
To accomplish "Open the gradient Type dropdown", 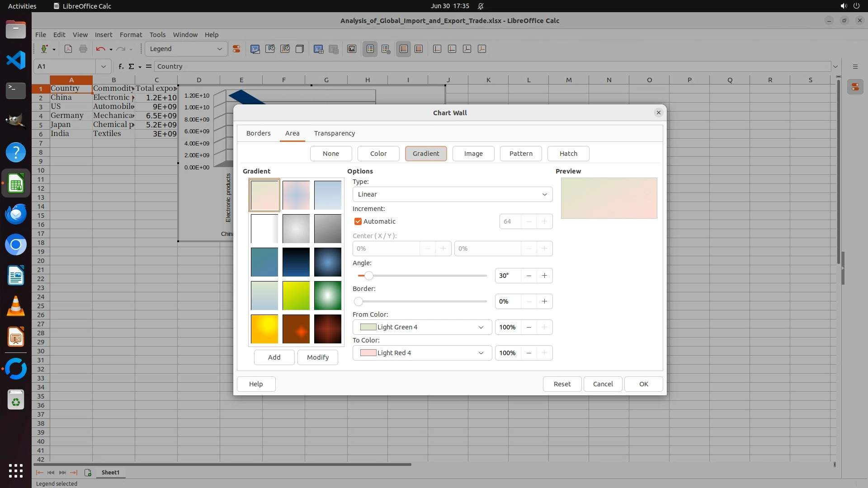I will 452,194.
